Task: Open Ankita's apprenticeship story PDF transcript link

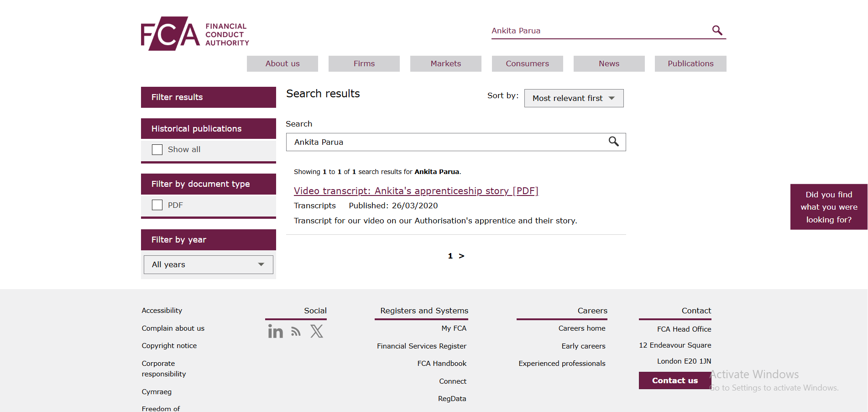Action: 416,191
